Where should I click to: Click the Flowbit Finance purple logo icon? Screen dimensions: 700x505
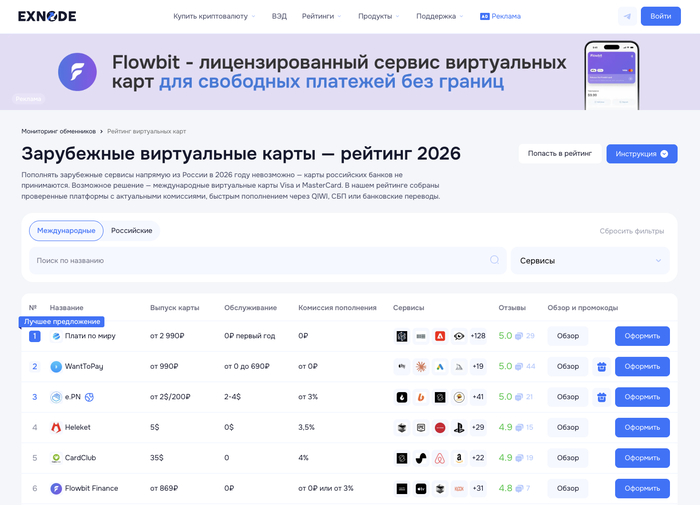pyautogui.click(x=56, y=488)
